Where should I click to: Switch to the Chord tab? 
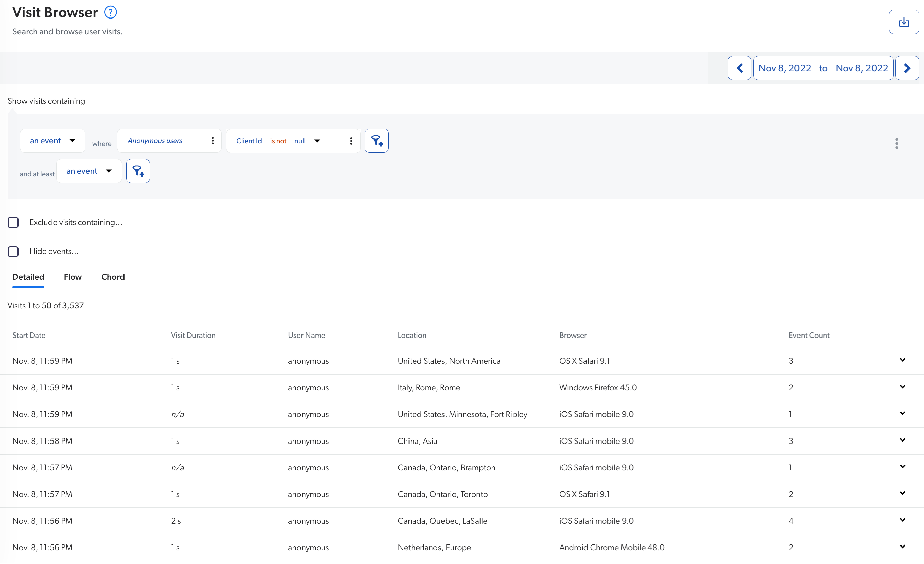(x=113, y=277)
